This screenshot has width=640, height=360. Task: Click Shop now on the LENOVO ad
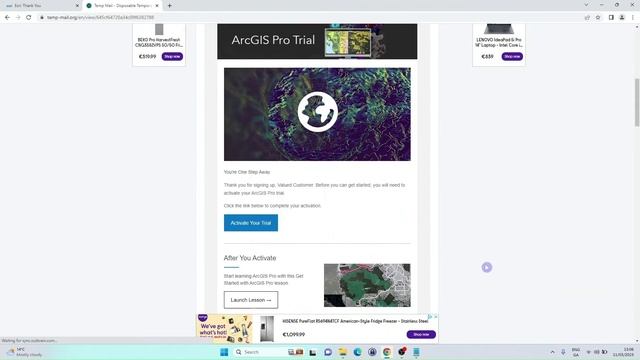tap(512, 56)
